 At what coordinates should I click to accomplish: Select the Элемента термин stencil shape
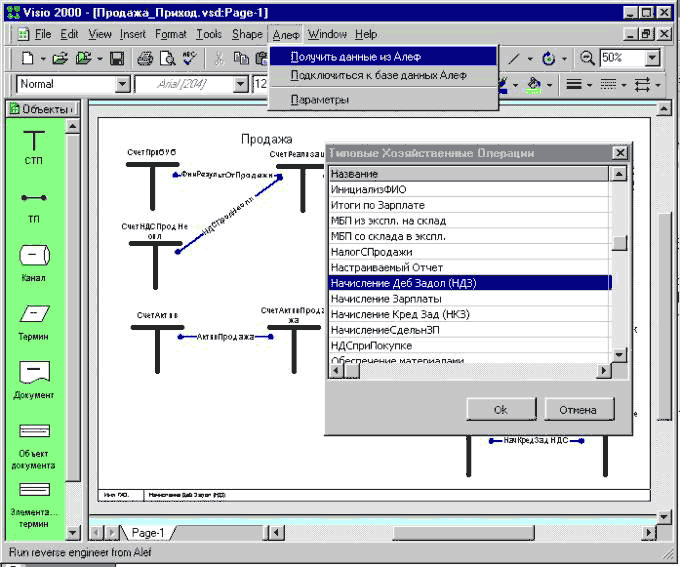click(x=34, y=505)
